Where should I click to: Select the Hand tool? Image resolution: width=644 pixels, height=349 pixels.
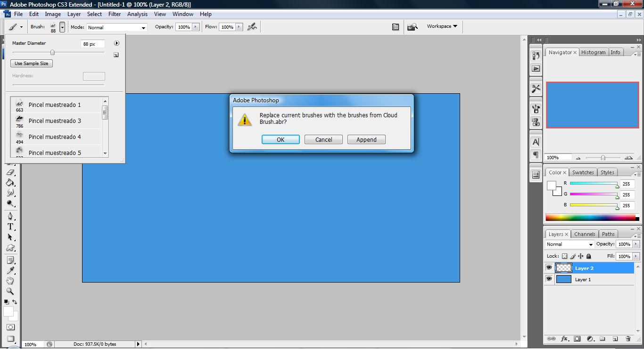tap(10, 281)
